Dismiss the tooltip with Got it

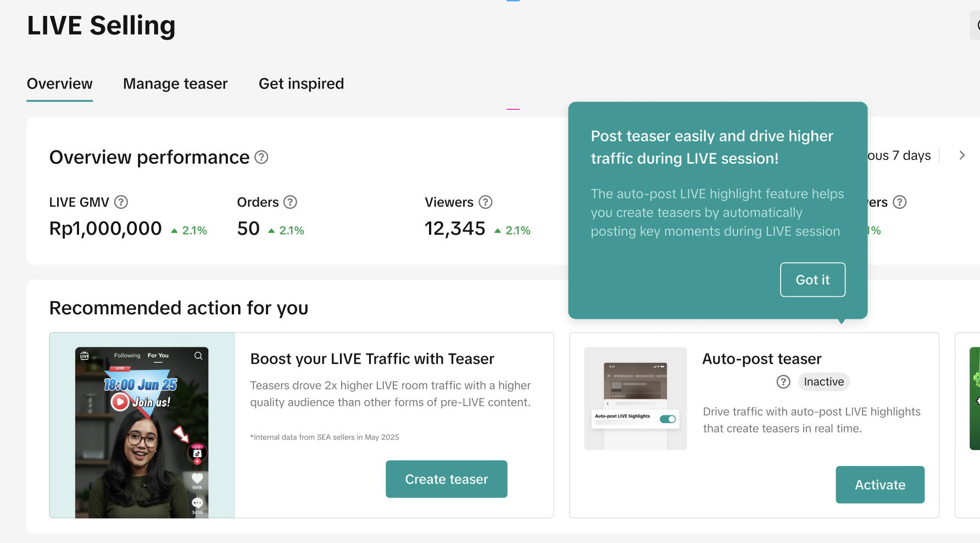point(812,280)
